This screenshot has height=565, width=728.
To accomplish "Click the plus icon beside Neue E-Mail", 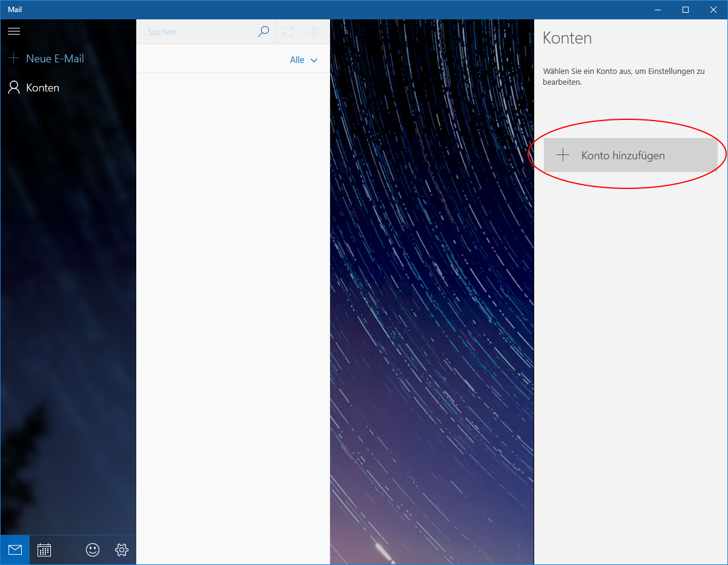I will [x=13, y=59].
